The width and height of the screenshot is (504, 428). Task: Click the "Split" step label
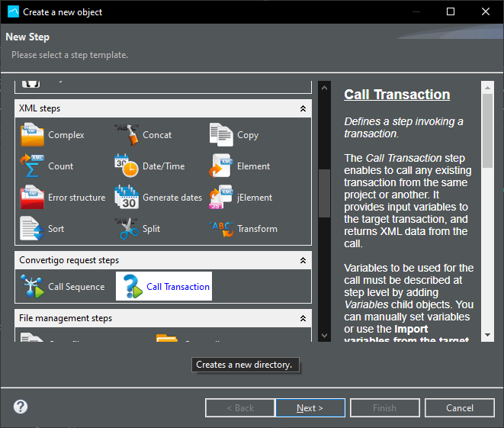click(152, 229)
